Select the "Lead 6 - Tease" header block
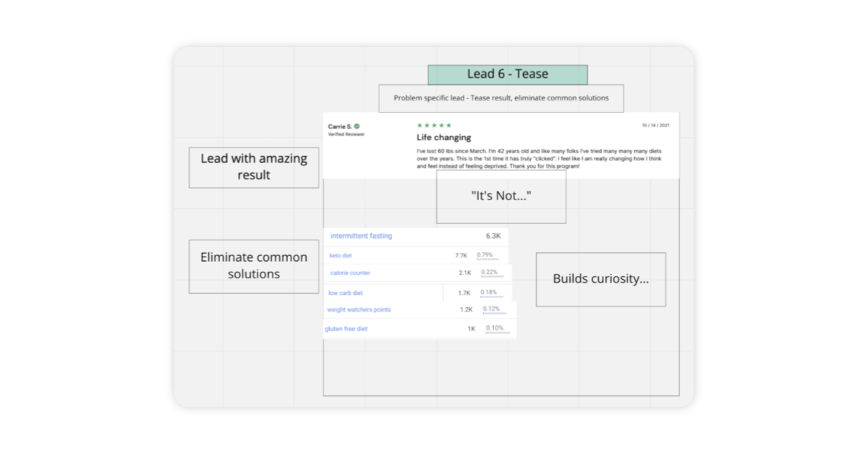 509,74
